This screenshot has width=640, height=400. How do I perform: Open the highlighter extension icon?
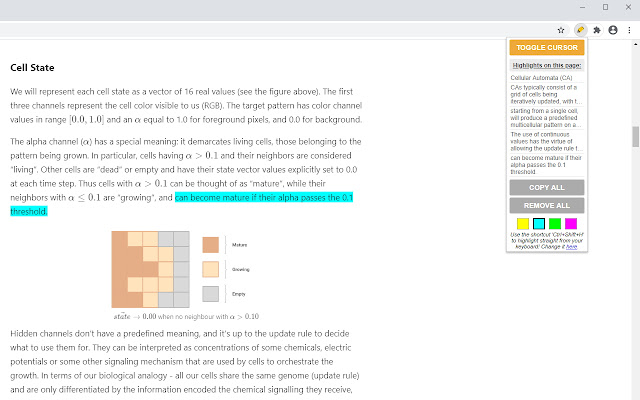click(580, 30)
